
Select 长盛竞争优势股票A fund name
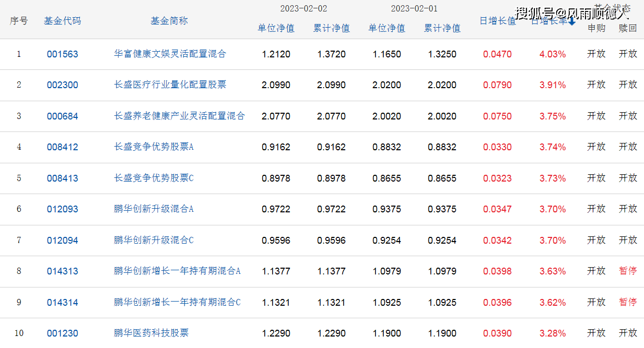click(154, 147)
